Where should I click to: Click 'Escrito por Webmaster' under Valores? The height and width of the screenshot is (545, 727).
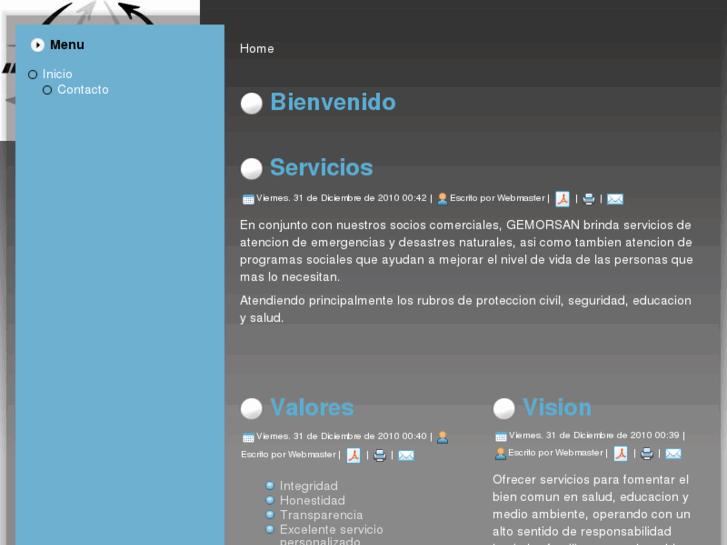coord(288,455)
